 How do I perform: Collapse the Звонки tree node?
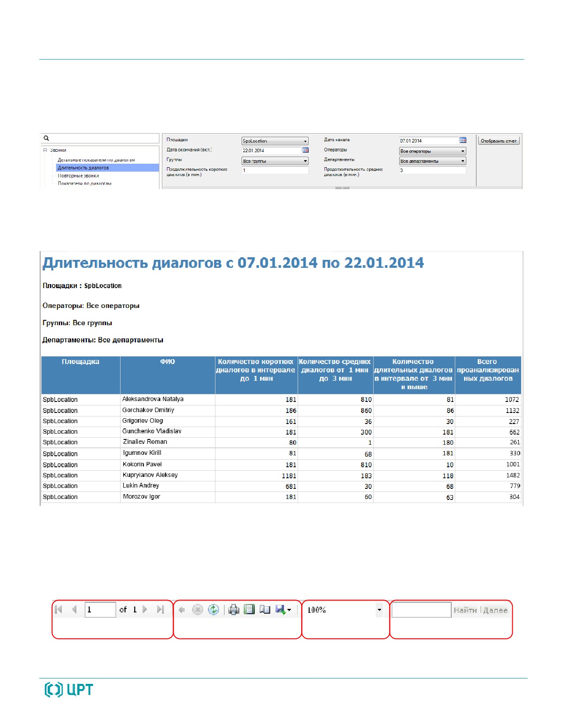[45, 150]
